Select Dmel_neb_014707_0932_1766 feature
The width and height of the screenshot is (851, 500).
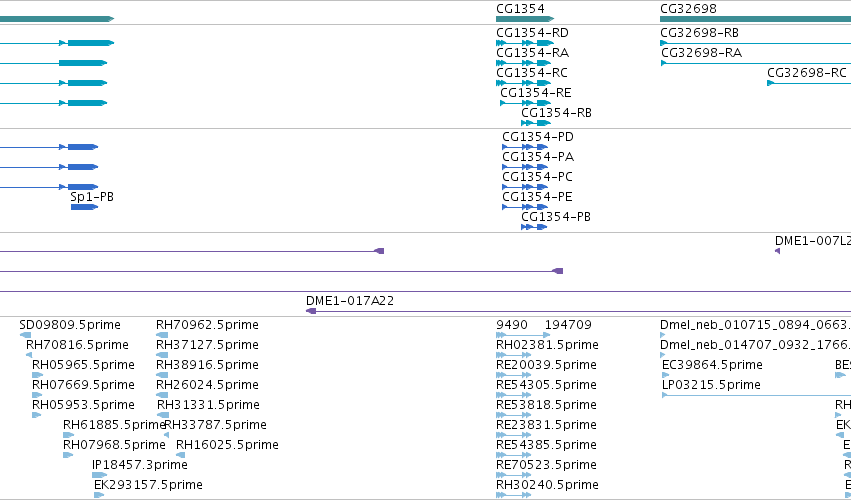tap(663, 355)
